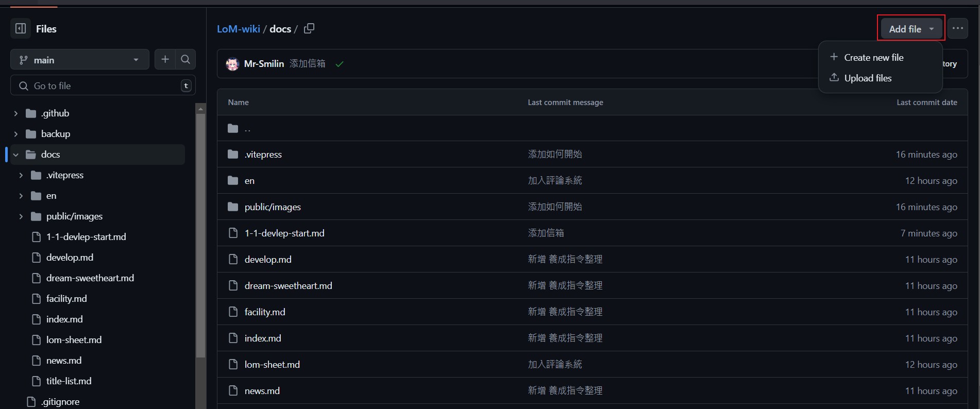Expand the .github folder in tree
The width and height of the screenshot is (980, 409).
pyautogui.click(x=16, y=113)
